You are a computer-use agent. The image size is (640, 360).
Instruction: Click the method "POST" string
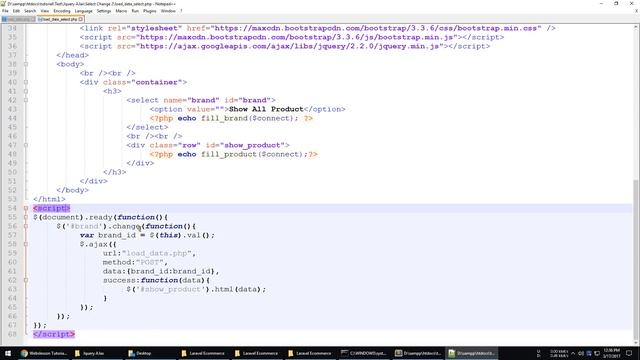150,262
